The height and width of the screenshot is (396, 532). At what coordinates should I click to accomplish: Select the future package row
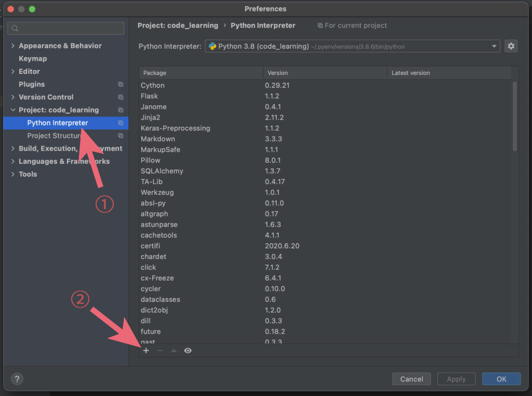click(325, 332)
